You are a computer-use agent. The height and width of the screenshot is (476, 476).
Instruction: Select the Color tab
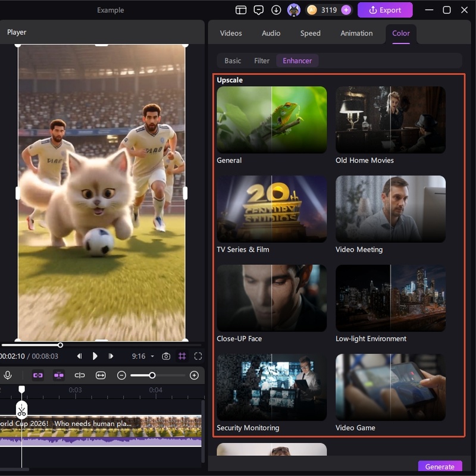point(400,33)
